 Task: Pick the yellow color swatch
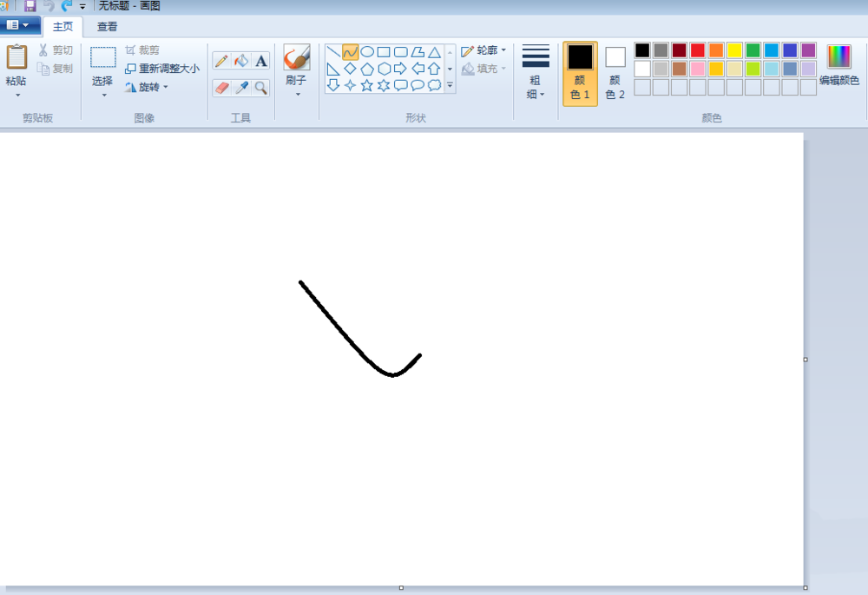click(x=734, y=50)
